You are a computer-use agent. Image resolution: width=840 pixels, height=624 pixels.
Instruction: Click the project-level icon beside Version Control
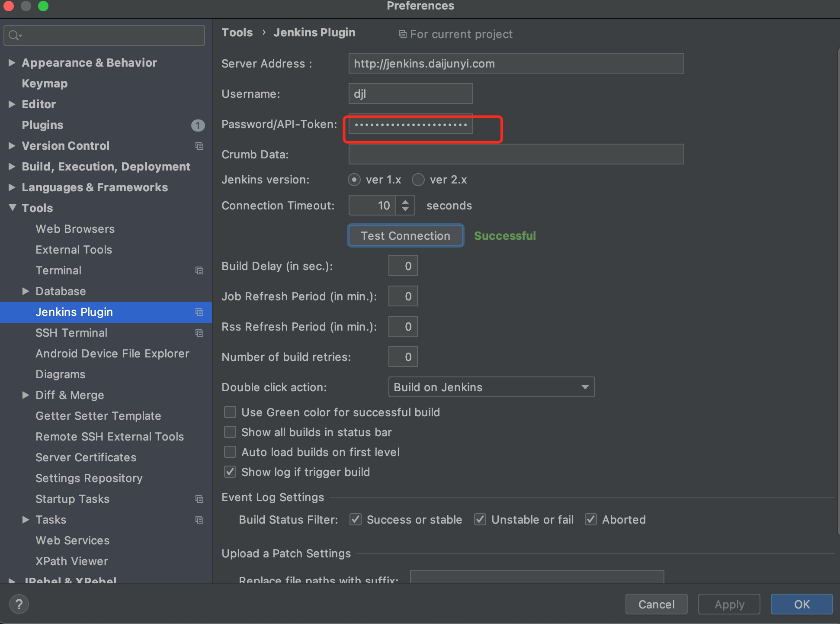point(199,146)
